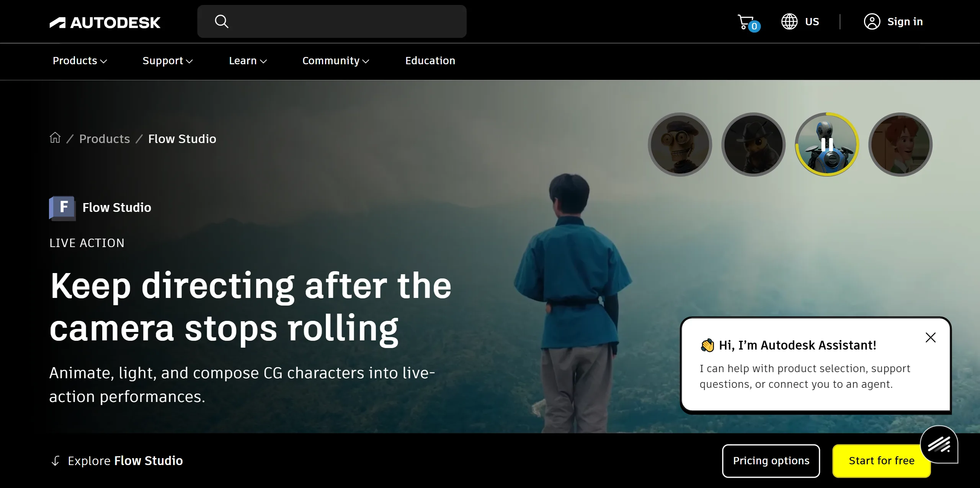Click Flow Studio breadcrumb text
The width and height of the screenshot is (980, 488).
tap(182, 139)
